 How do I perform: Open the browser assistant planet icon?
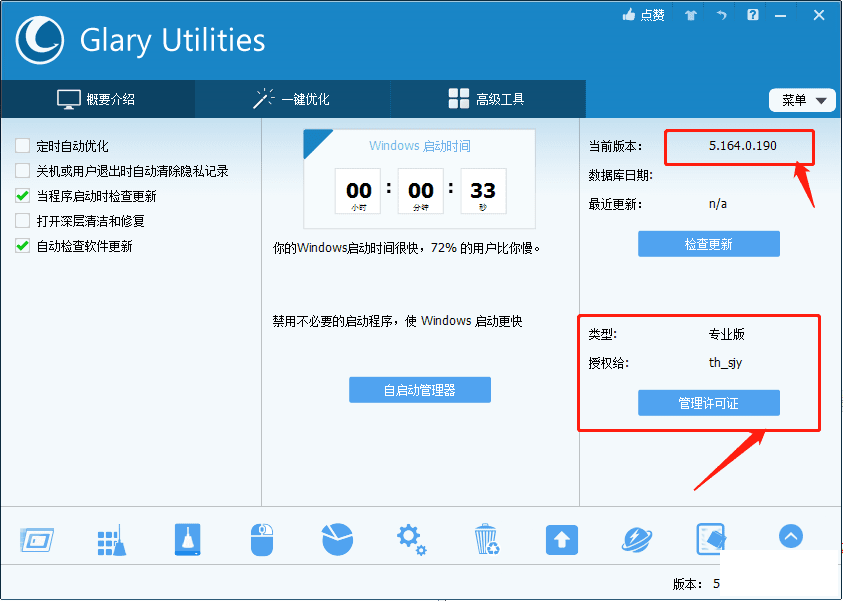(637, 540)
